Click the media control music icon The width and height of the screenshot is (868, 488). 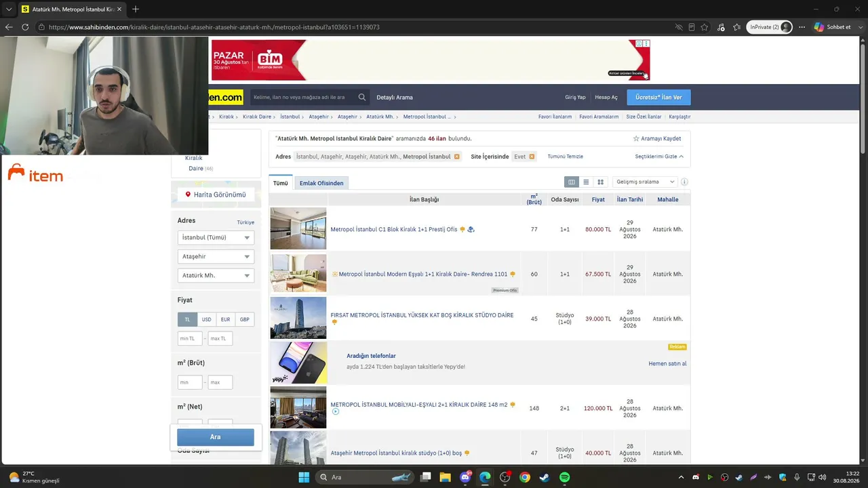pos(721,27)
